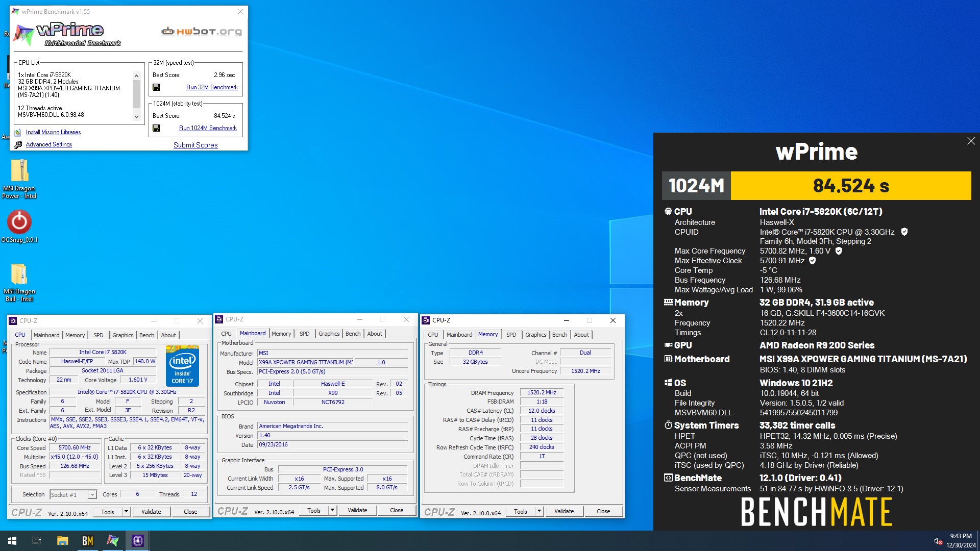
Task: Click the Core Voltage 1.601 V field
Action: pyautogui.click(x=138, y=380)
